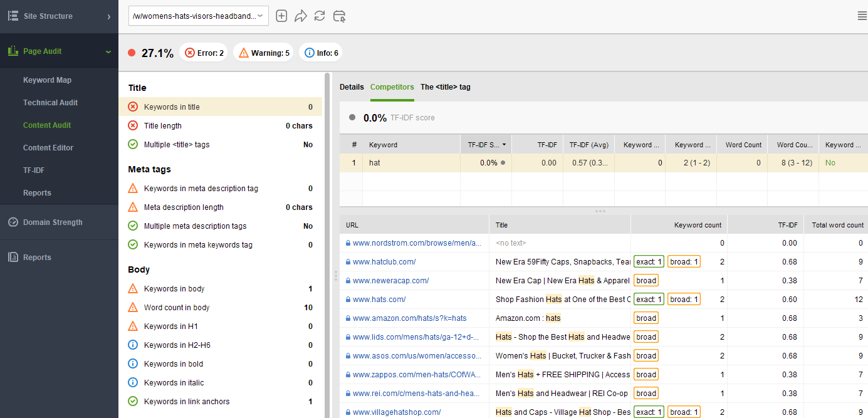Screen dimensions: 868x418
Task: Select the Title length audit row
Action: pyautogui.click(x=220, y=126)
